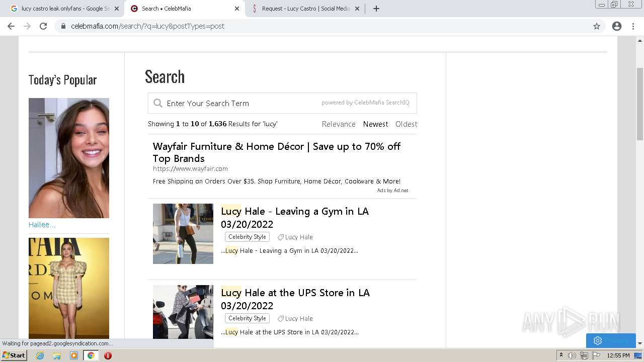Image resolution: width=644 pixels, height=362 pixels.
Task: Click the network tray icon
Action: (584, 355)
